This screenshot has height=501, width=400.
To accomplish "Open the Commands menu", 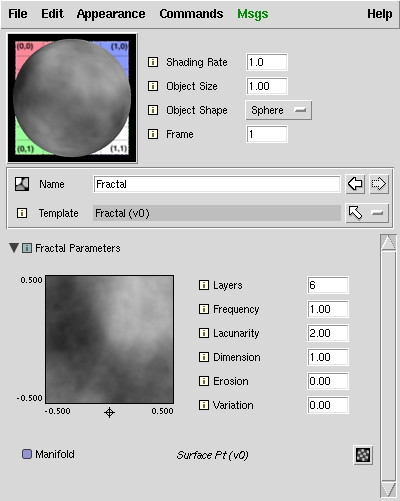I will click(191, 14).
